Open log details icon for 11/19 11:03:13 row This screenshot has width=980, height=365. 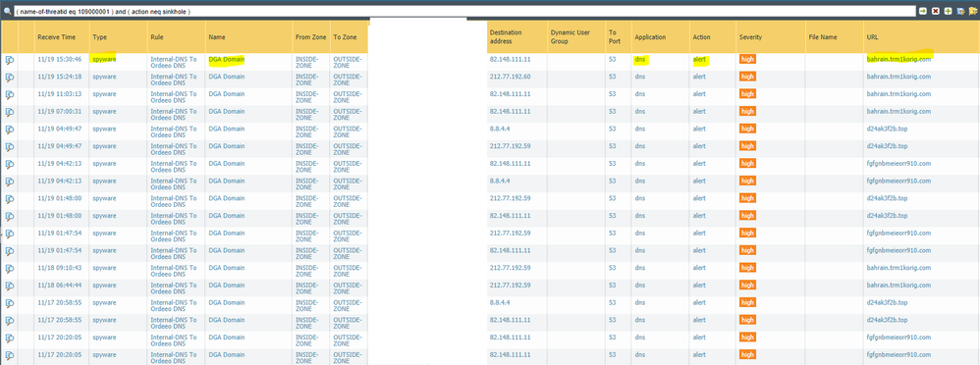click(x=10, y=95)
